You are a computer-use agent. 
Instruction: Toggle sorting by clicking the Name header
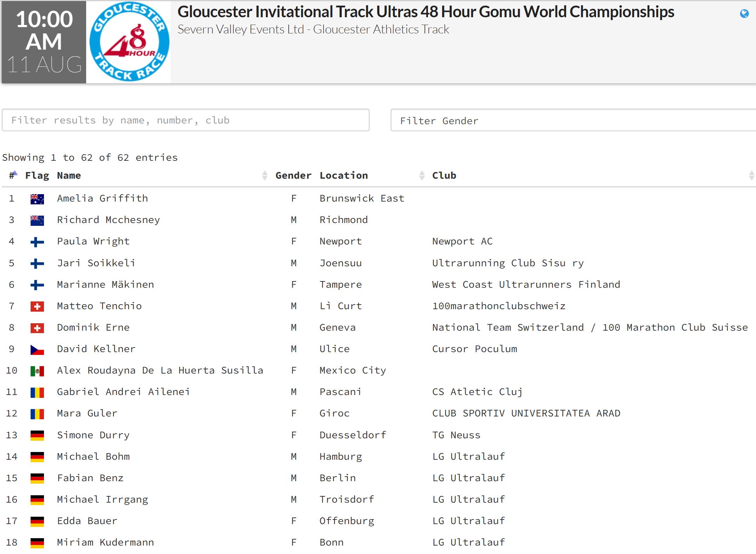pyautogui.click(x=69, y=175)
